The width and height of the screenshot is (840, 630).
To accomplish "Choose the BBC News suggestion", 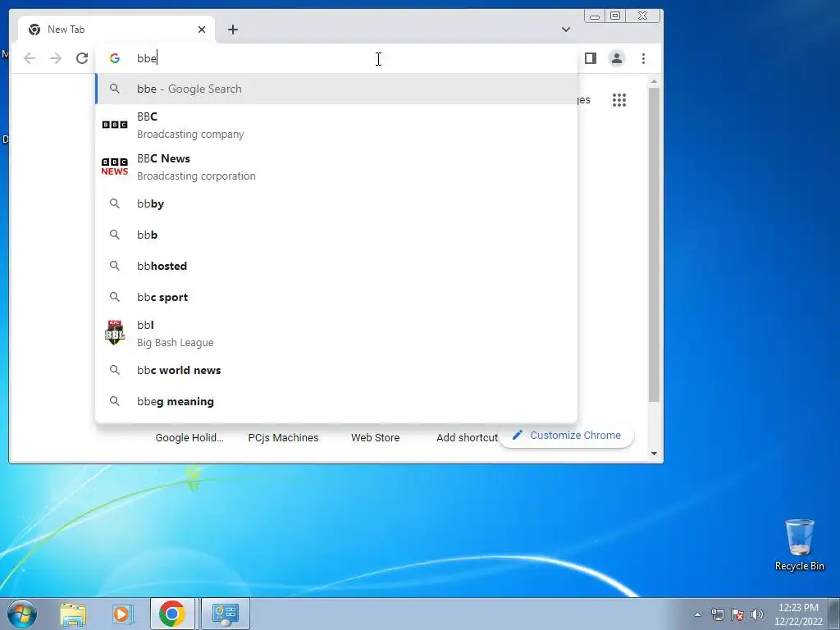I will pos(336,167).
